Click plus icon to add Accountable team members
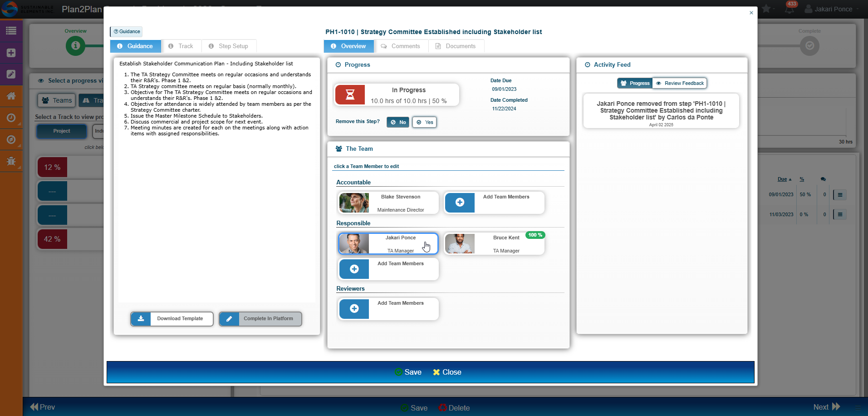The width and height of the screenshot is (868, 416). pyautogui.click(x=460, y=203)
